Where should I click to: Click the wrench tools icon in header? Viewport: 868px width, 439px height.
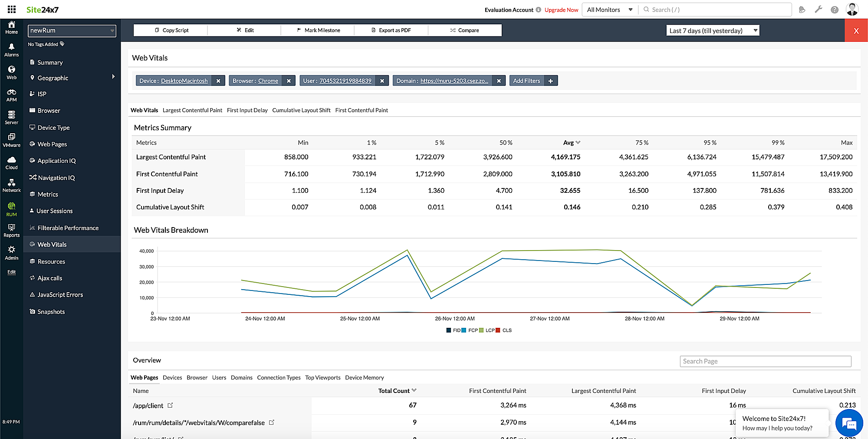click(819, 10)
